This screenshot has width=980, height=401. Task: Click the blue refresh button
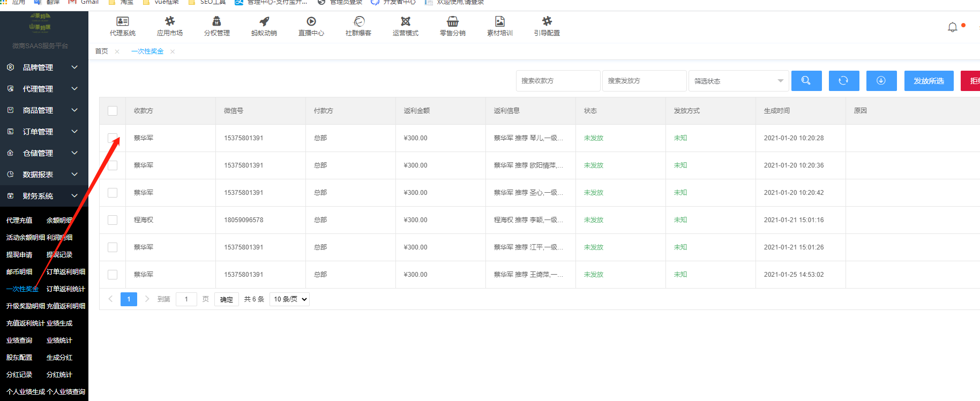[843, 81]
